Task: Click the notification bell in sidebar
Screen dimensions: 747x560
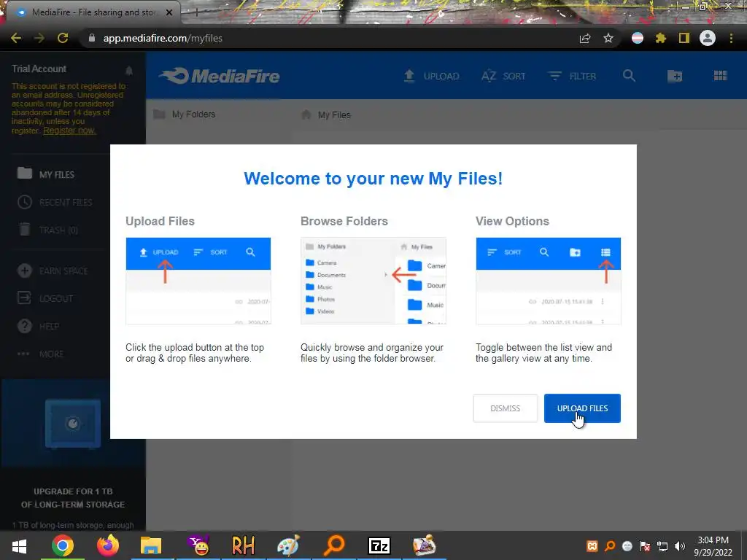Action: coord(129,71)
